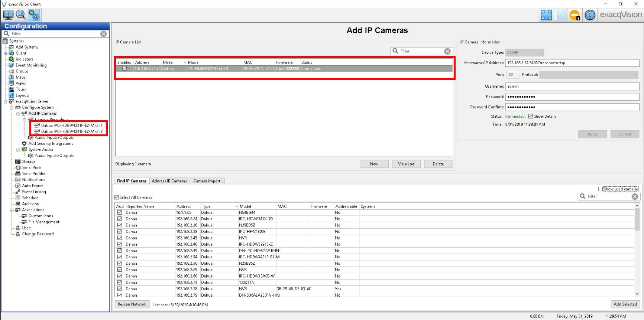Image resolution: width=644 pixels, height=320 pixels.
Task: Click the Rescan Network button
Action: tap(132, 304)
